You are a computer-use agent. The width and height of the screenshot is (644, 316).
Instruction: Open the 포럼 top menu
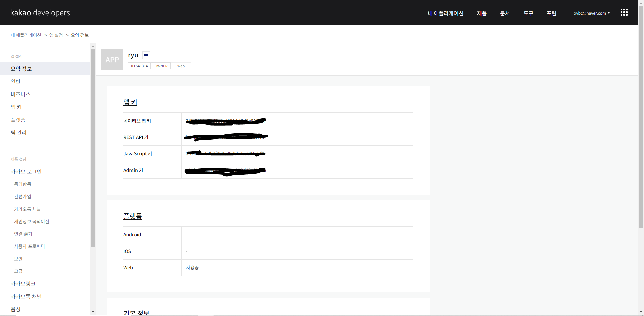[552, 13]
